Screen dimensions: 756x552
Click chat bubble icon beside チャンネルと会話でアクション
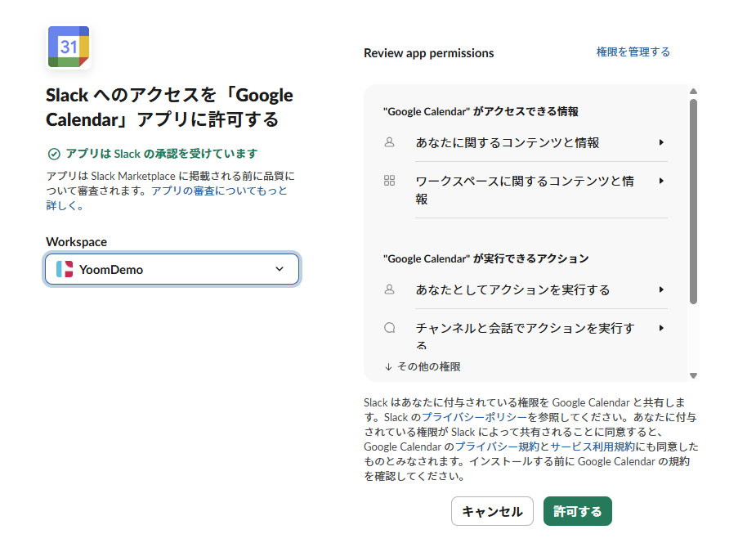tap(390, 328)
